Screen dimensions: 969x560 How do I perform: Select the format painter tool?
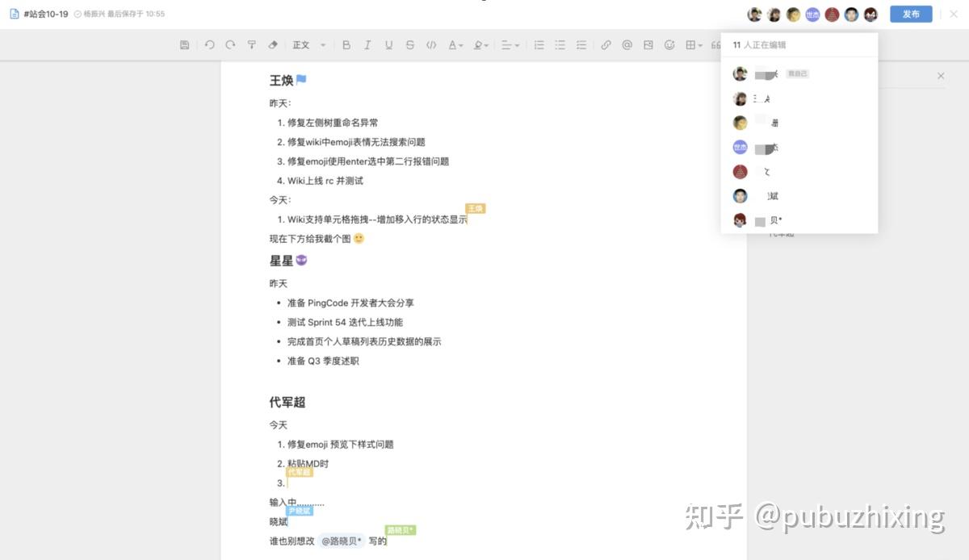[251, 45]
